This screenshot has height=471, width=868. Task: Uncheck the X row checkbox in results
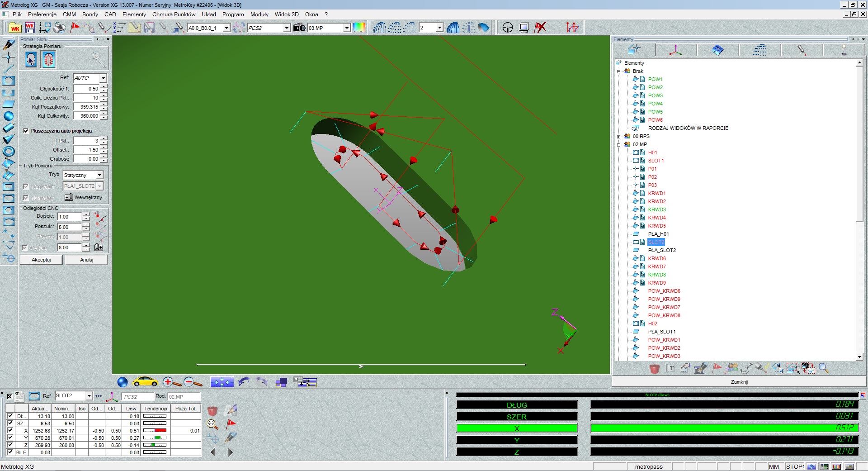[x=10, y=431]
